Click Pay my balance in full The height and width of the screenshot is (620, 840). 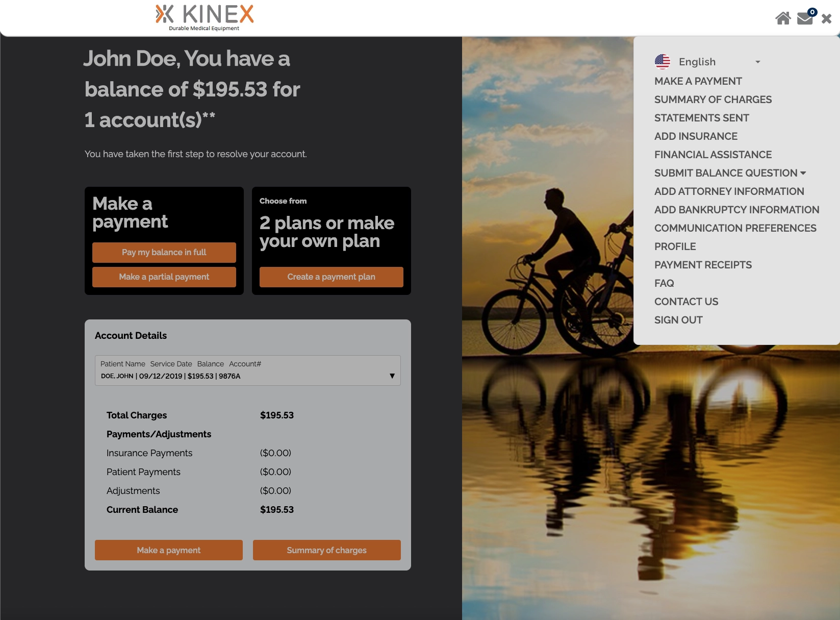coord(164,253)
